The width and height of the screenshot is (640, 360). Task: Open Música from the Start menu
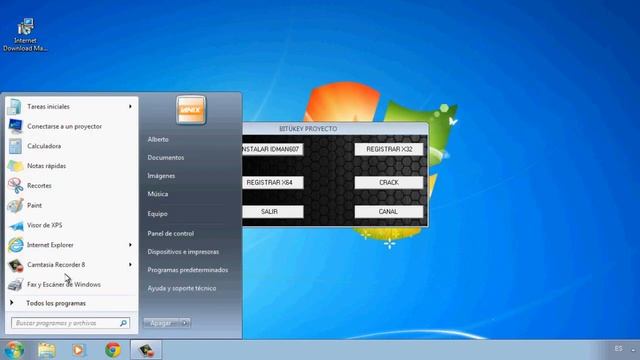tap(158, 194)
